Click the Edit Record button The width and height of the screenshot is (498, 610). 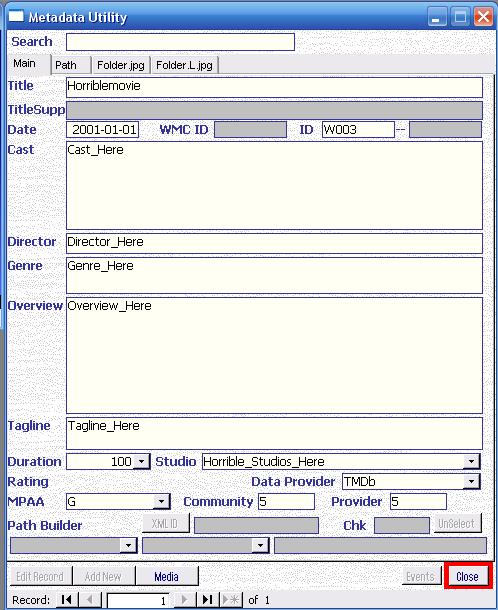40,576
